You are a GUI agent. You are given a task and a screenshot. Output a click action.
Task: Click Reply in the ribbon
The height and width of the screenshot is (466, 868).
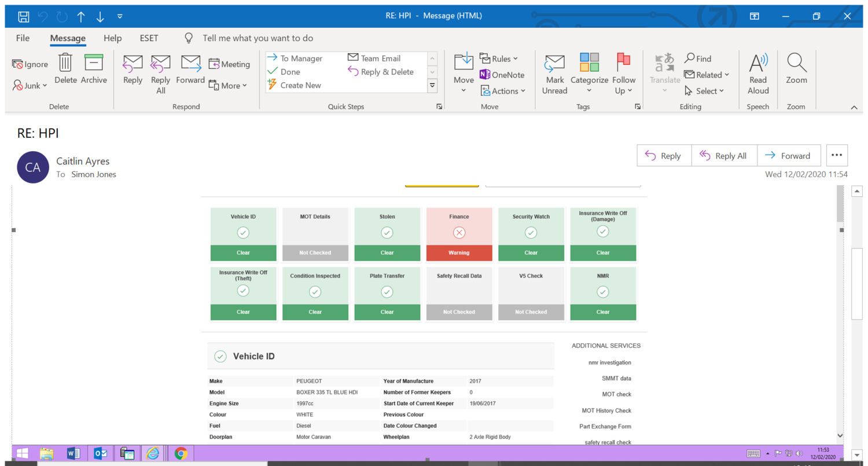[133, 69]
